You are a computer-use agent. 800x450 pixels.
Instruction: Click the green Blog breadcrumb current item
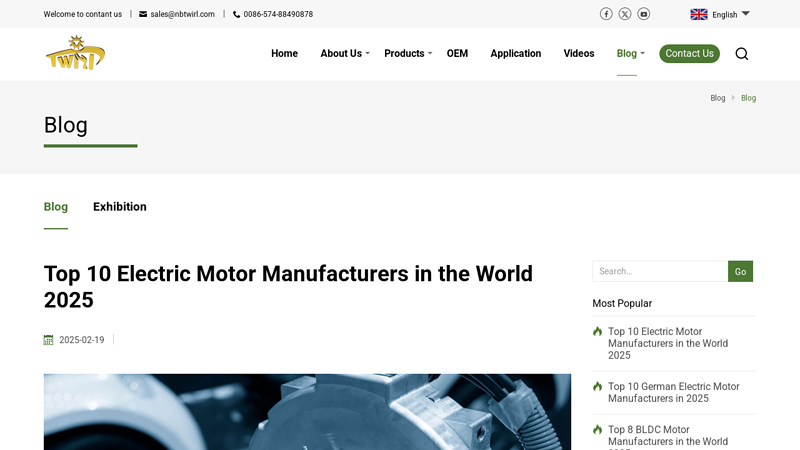point(748,98)
